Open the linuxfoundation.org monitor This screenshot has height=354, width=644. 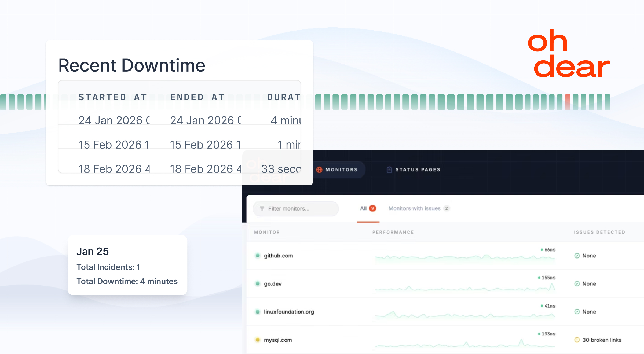(x=289, y=312)
